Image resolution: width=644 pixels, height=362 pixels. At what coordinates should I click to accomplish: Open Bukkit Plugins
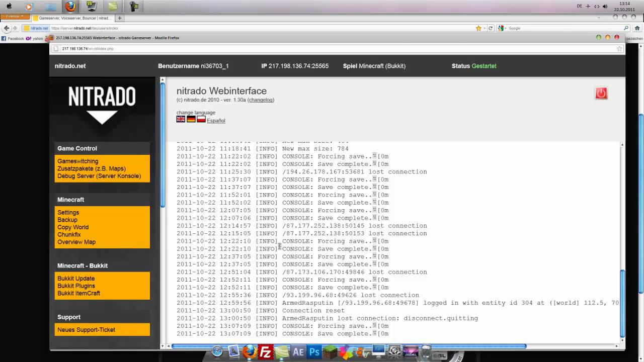[x=76, y=286]
